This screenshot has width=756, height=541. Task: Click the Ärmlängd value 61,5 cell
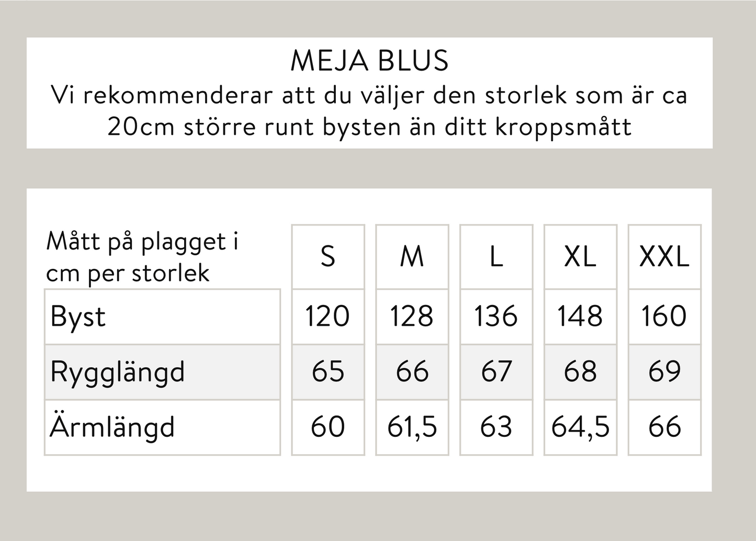(412, 427)
